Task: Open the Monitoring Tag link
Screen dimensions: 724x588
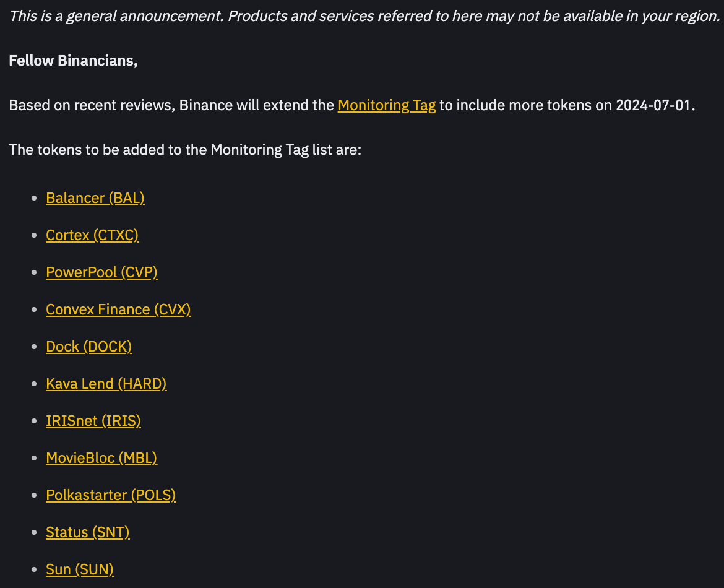Action: [x=387, y=105]
